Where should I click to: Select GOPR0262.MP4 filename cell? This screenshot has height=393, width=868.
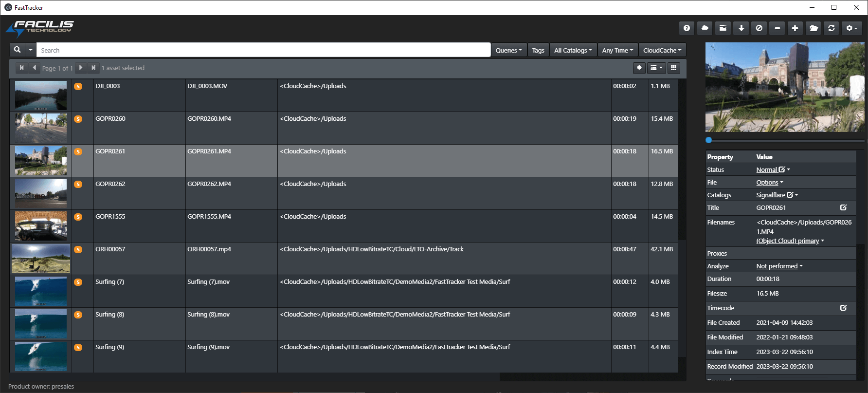tap(232, 193)
